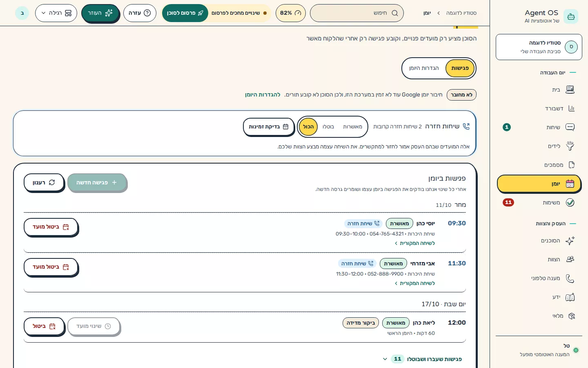Screen dimensions: 588x368
Task: Switch to the הגדרות היומן tab
Action: pyautogui.click(x=424, y=68)
